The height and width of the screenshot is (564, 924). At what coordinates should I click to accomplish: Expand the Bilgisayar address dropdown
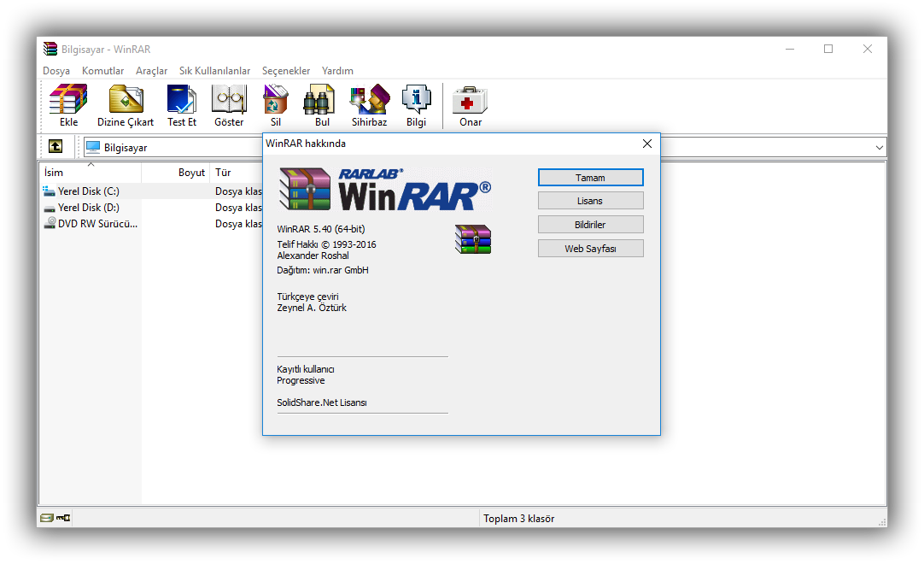880,148
